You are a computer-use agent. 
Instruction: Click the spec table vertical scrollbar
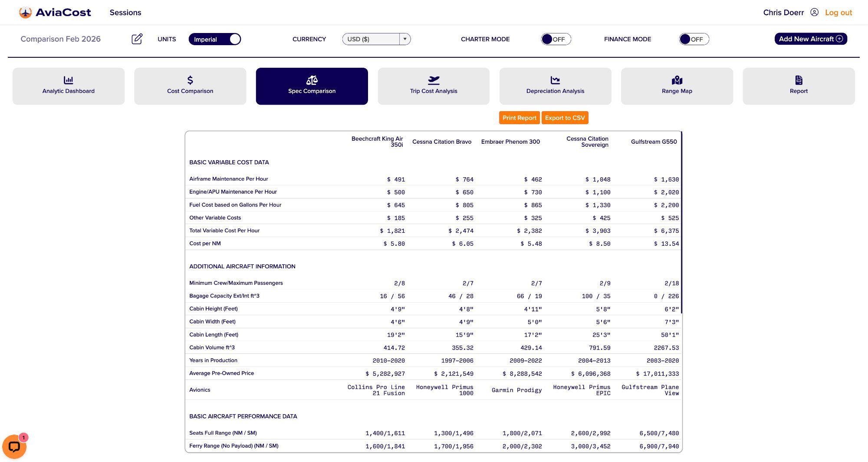point(681,222)
